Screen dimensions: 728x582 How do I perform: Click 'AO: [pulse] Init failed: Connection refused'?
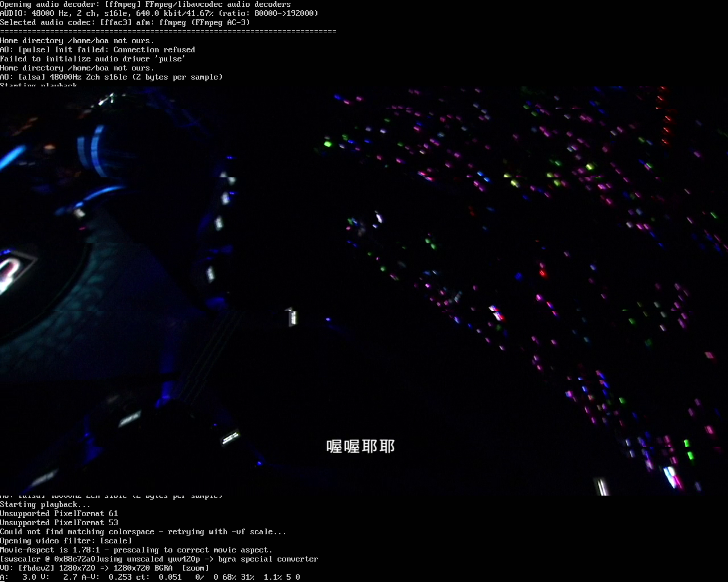point(98,49)
